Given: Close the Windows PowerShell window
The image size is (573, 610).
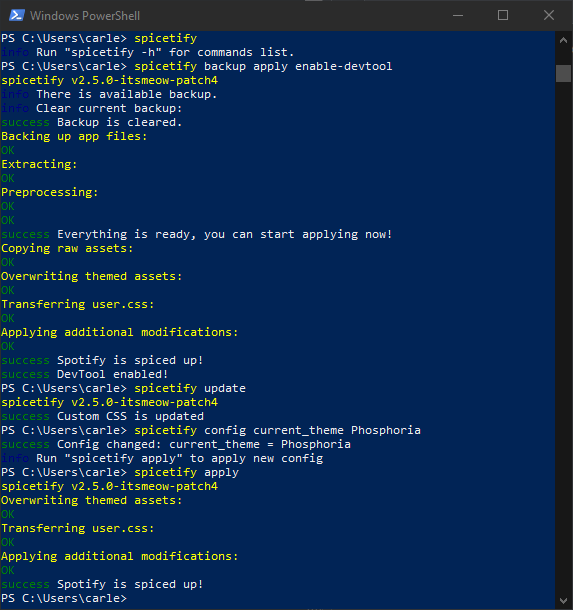Looking at the screenshot, I should (x=549, y=16).
